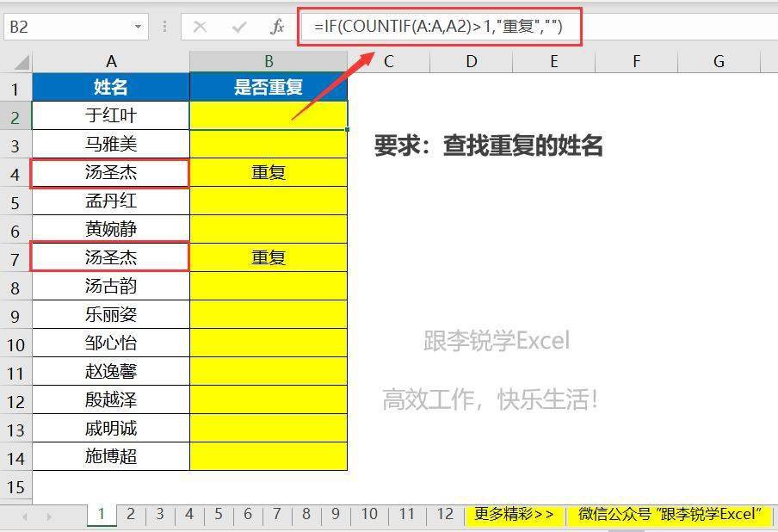778x532 pixels.
Task: Switch to sheet tab 12
Action: pyautogui.click(x=445, y=514)
